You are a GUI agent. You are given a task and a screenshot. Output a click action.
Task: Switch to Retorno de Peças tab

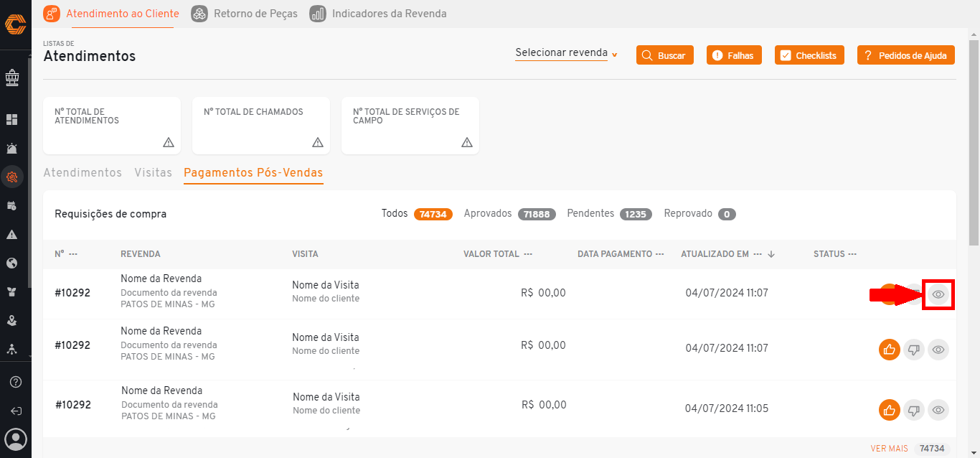[x=245, y=14]
